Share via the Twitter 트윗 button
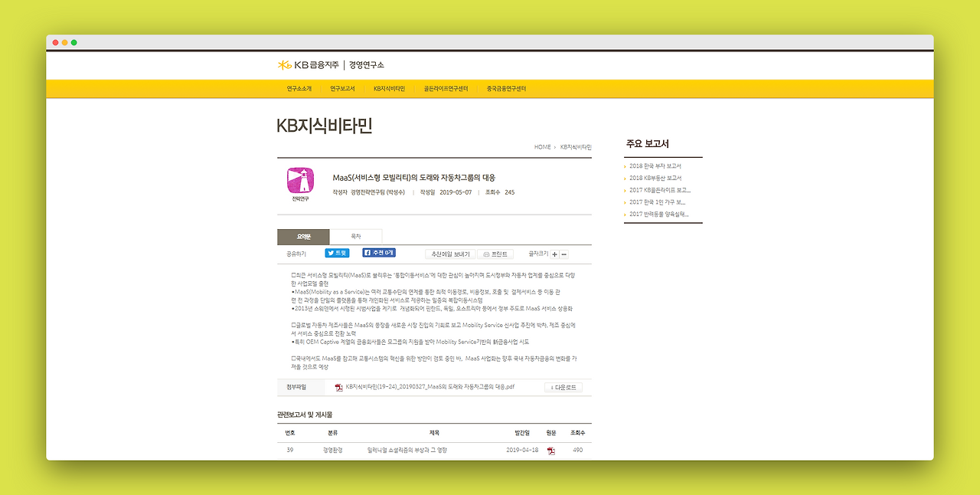Viewport: 980px width, 495px height. point(337,253)
